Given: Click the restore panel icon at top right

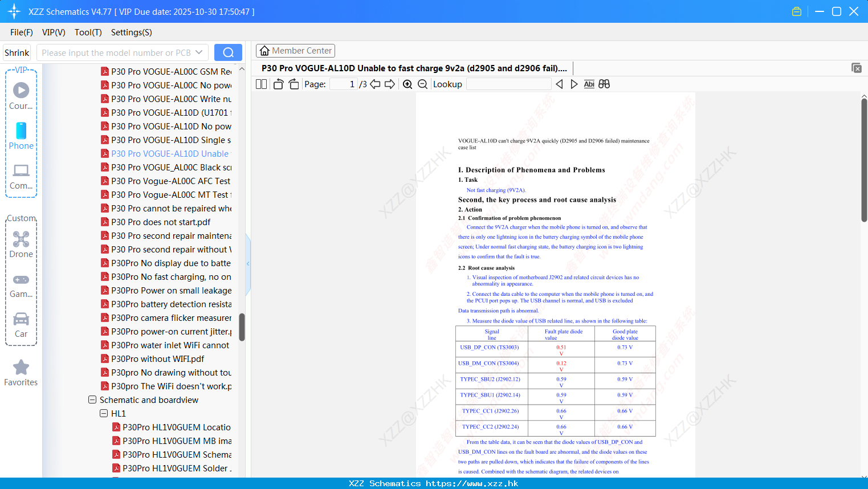Looking at the screenshot, I should (x=856, y=68).
